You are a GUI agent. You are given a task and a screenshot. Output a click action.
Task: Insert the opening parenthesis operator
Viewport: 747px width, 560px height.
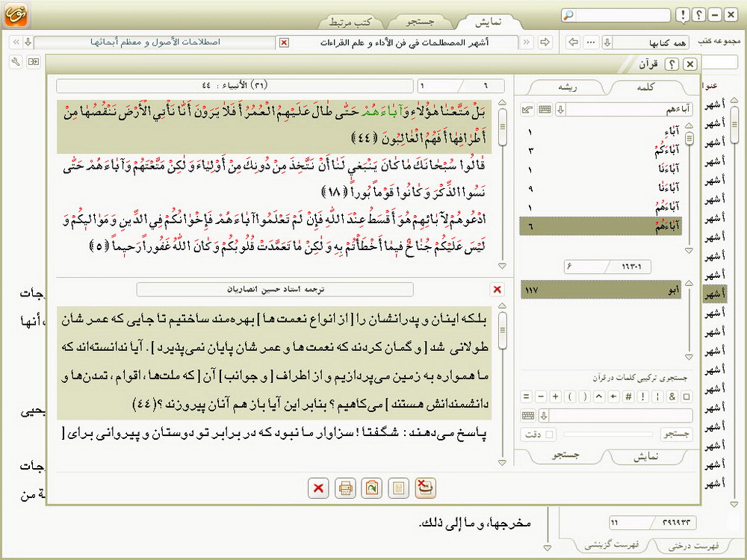(x=570, y=396)
